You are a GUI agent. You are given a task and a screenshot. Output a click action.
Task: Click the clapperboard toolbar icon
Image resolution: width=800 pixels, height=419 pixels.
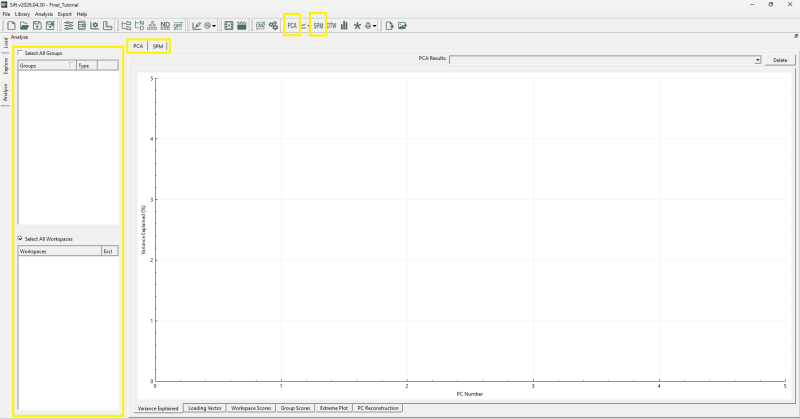point(242,26)
